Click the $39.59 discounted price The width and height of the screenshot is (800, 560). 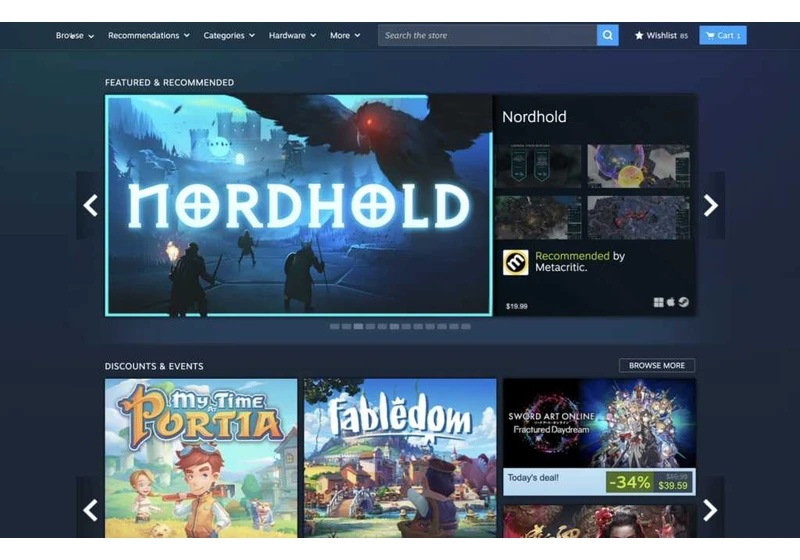672,486
